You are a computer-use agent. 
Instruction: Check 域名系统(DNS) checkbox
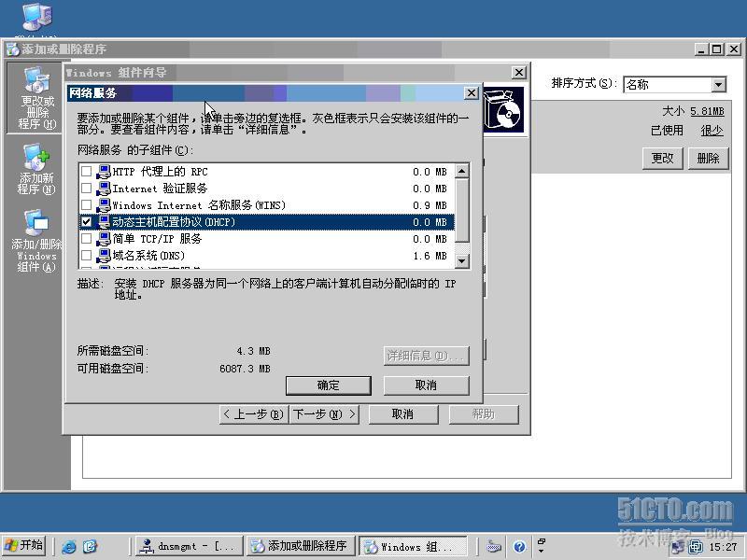[86, 256]
